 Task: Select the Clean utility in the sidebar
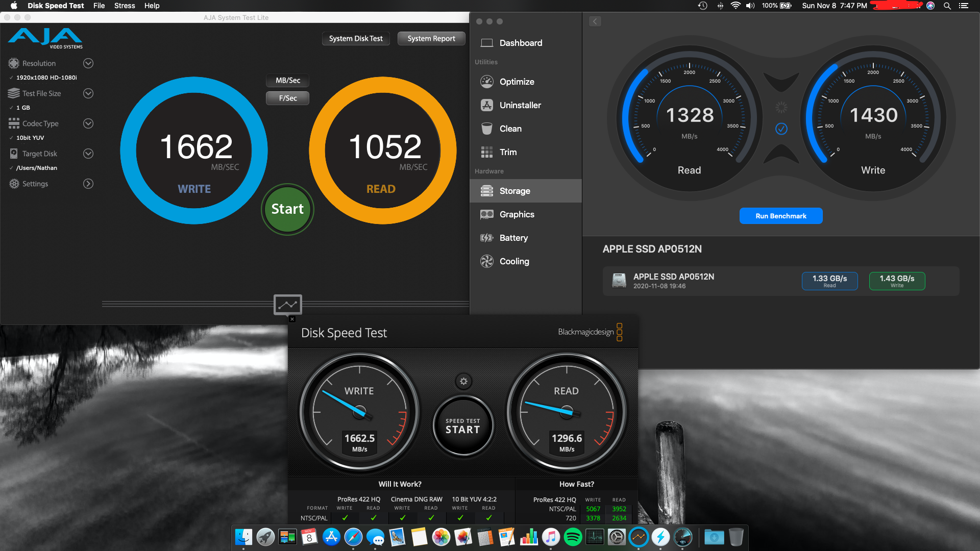click(x=510, y=129)
